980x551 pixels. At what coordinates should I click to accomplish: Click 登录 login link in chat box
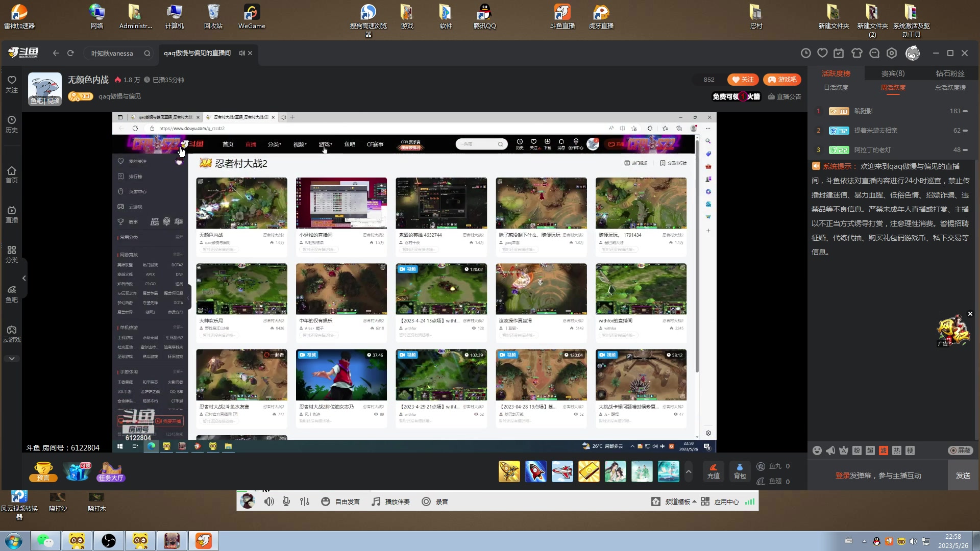tap(842, 475)
